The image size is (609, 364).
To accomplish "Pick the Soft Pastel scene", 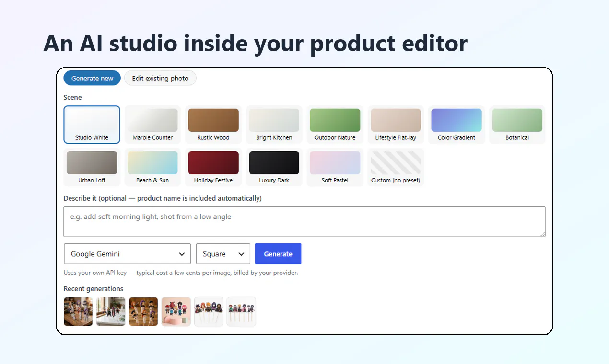I will click(x=335, y=167).
